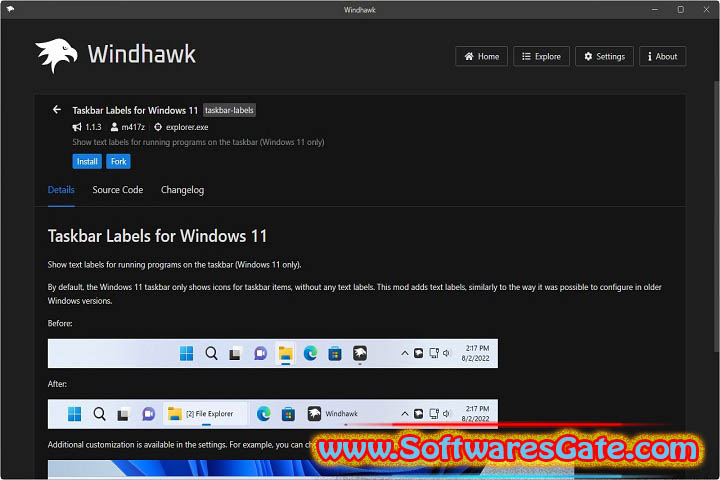Click the Windhawk icon in Before image

click(x=360, y=353)
